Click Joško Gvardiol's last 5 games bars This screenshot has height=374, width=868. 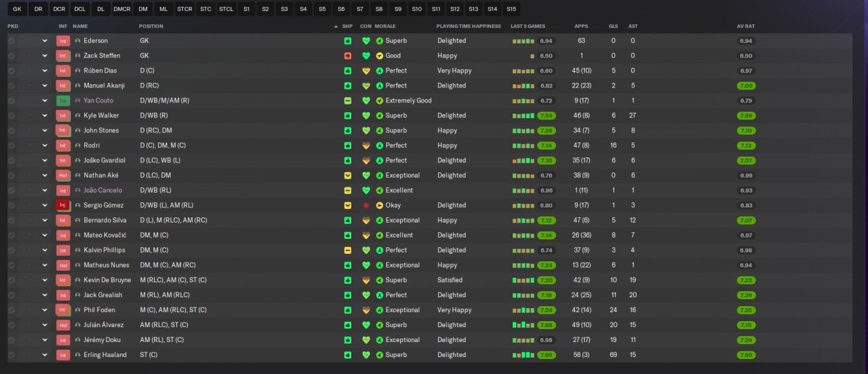pyautogui.click(x=523, y=160)
